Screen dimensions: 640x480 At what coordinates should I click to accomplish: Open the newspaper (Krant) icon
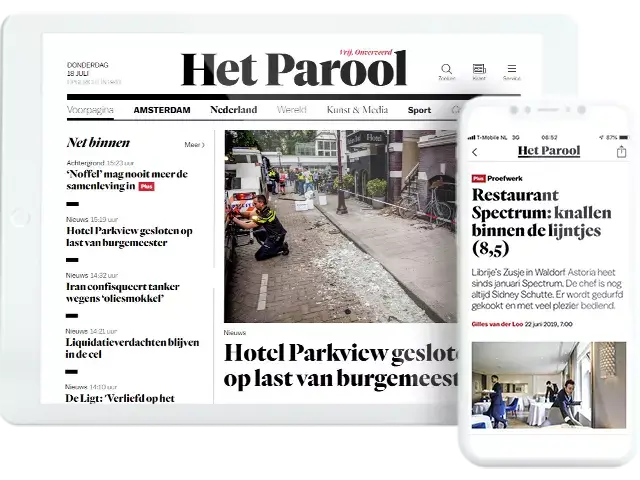tap(479, 69)
